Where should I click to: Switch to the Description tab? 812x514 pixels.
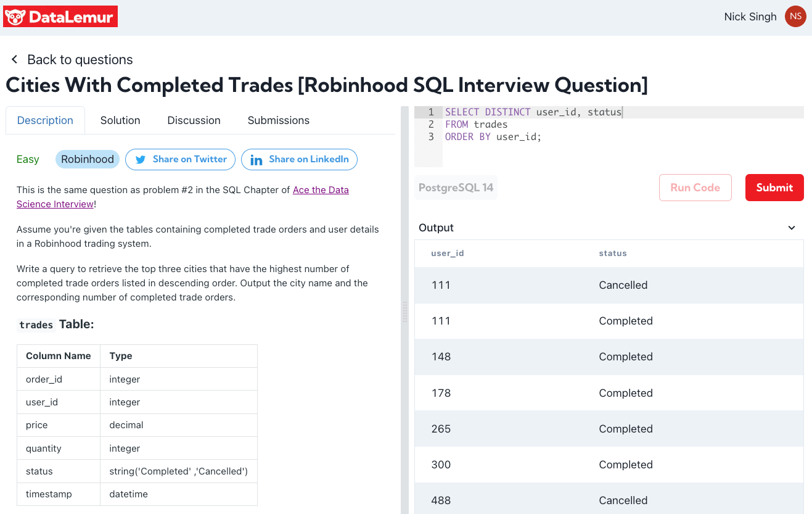click(45, 120)
